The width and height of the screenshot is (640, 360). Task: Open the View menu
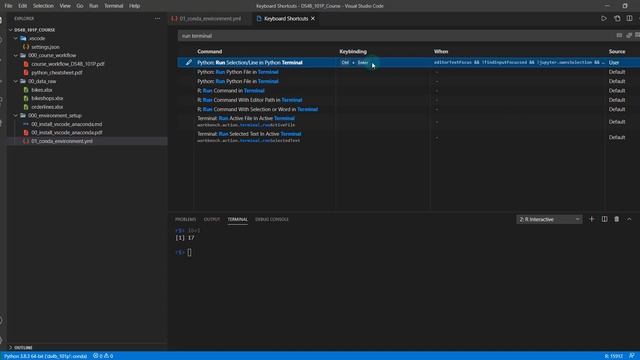click(x=65, y=6)
